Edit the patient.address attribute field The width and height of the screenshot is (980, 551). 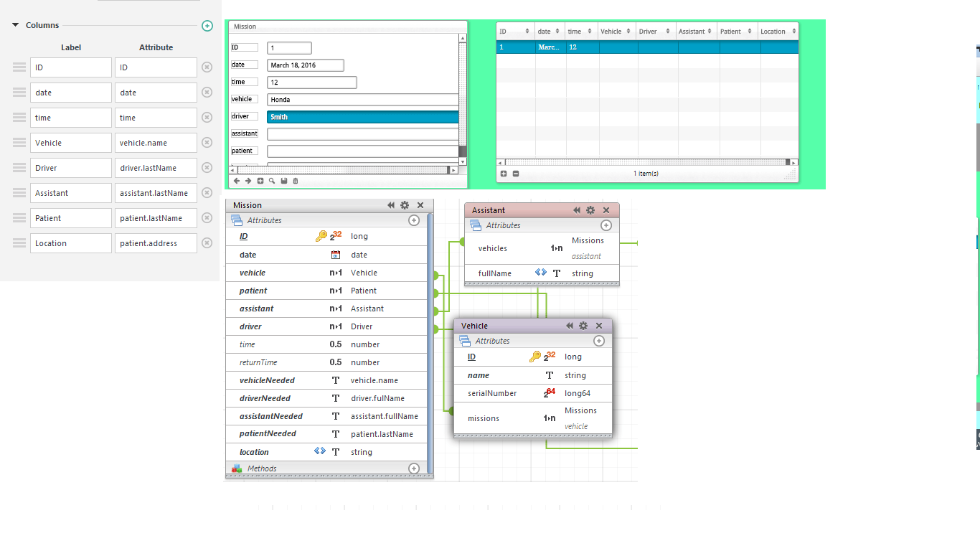click(156, 243)
